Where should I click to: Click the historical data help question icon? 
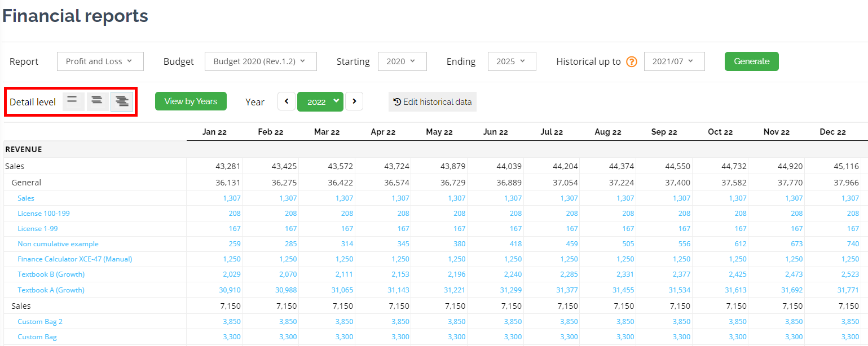pyautogui.click(x=632, y=62)
